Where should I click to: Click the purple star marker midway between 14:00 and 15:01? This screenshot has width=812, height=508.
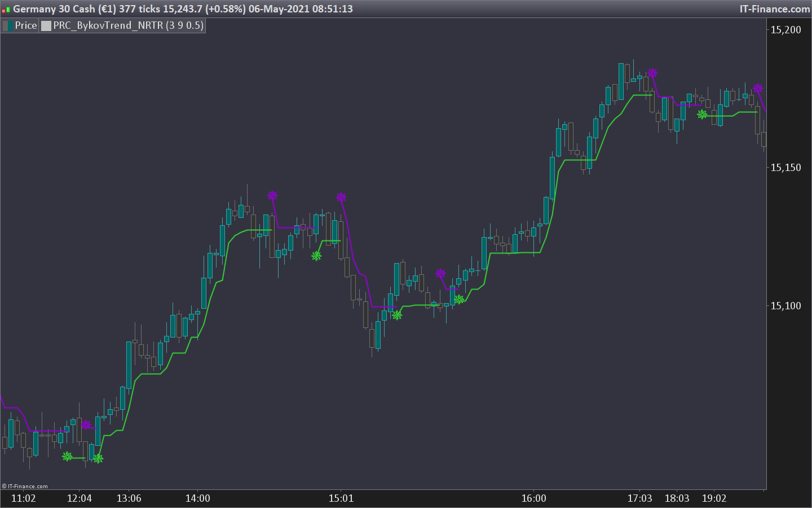click(272, 196)
